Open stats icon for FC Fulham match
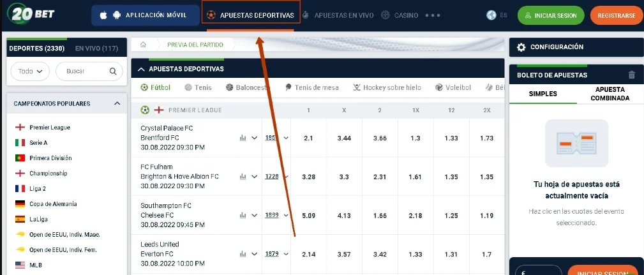This screenshot has width=644, height=275. point(243,177)
